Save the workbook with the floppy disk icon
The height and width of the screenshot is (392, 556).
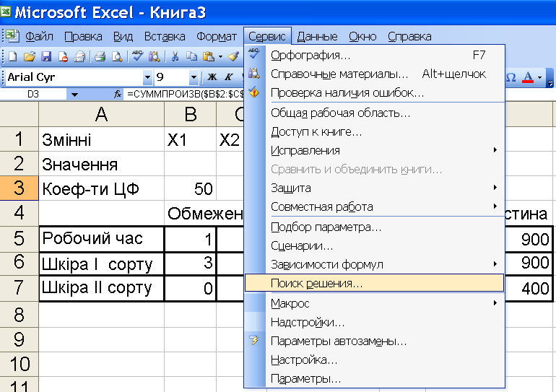46,57
